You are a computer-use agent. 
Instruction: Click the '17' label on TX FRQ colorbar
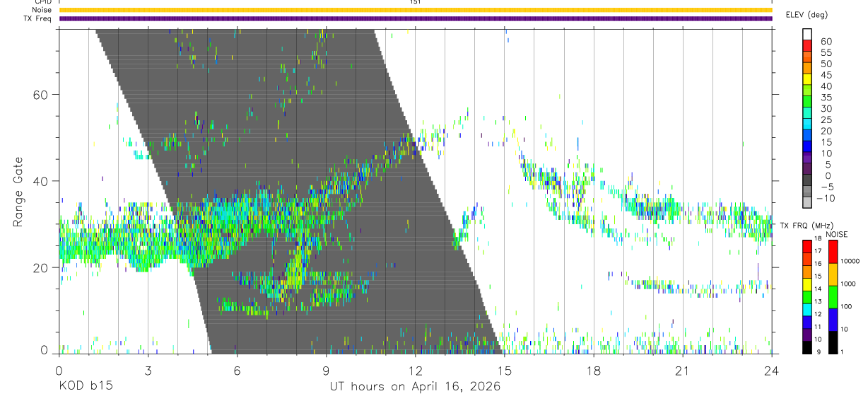pos(819,251)
